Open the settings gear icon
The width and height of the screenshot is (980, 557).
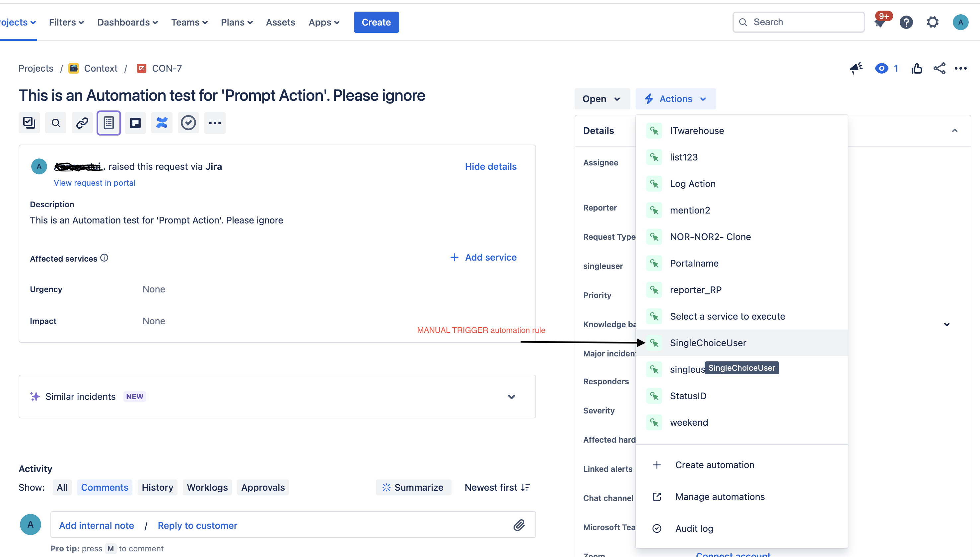[933, 22]
